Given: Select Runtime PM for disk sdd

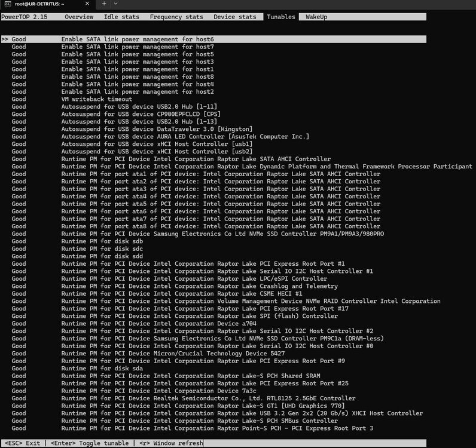Looking at the screenshot, I should click(x=77, y=256).
